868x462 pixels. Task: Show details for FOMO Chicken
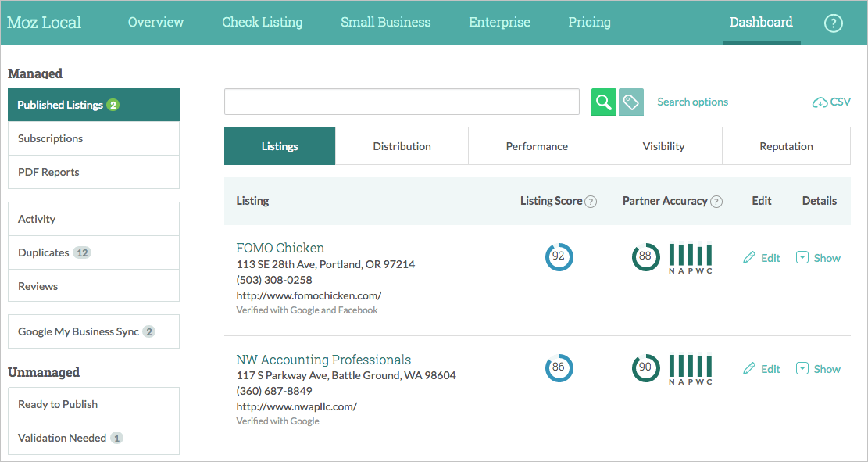pos(818,257)
